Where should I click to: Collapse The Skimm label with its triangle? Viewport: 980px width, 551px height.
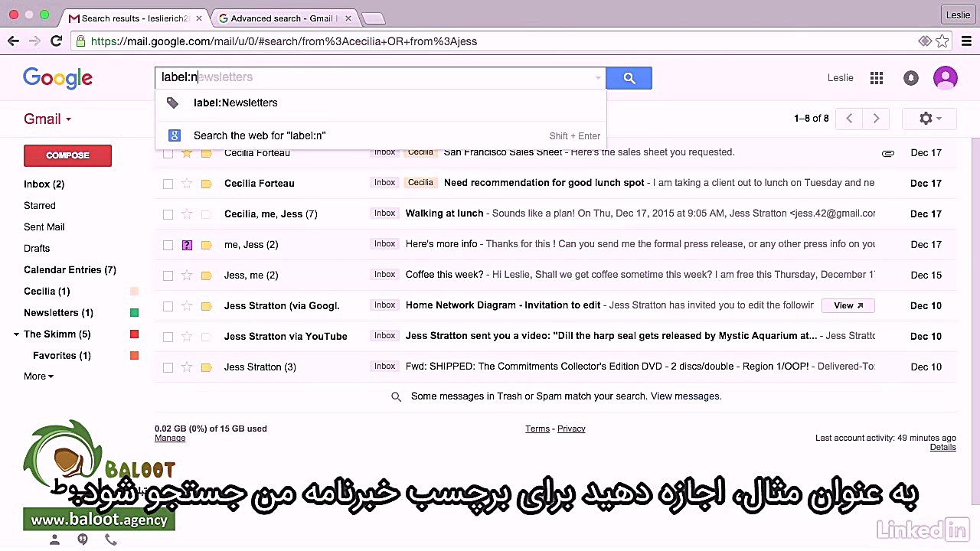pyautogui.click(x=16, y=334)
